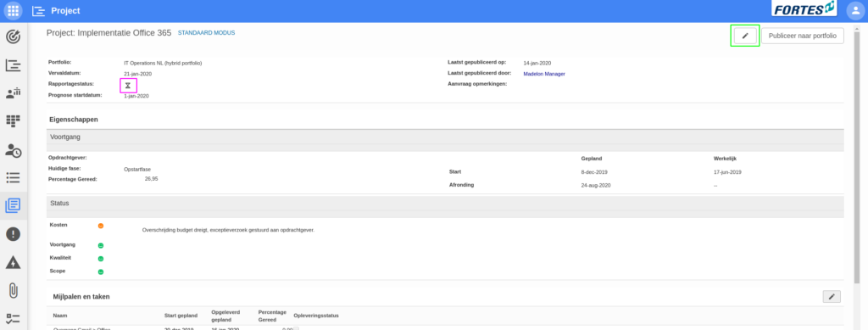Open the checklist sidebar icon
This screenshot has height=330, width=868.
point(14,318)
